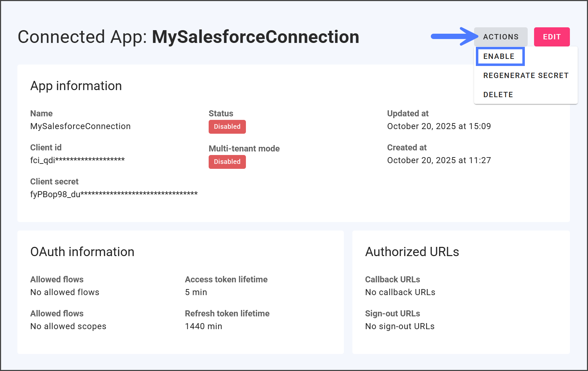This screenshot has height=371, width=588.
Task: Click the 'No callback URLs' text
Action: [x=400, y=292]
